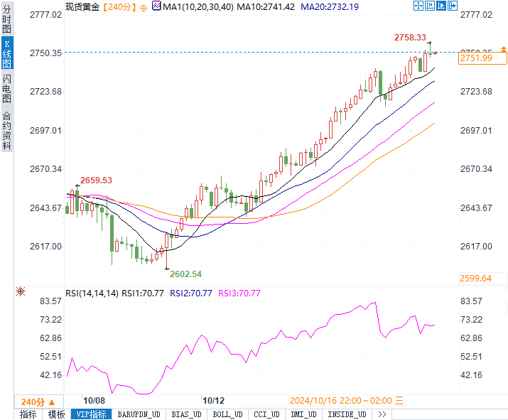Apply the BOLL_UD indicator

pos(227,414)
